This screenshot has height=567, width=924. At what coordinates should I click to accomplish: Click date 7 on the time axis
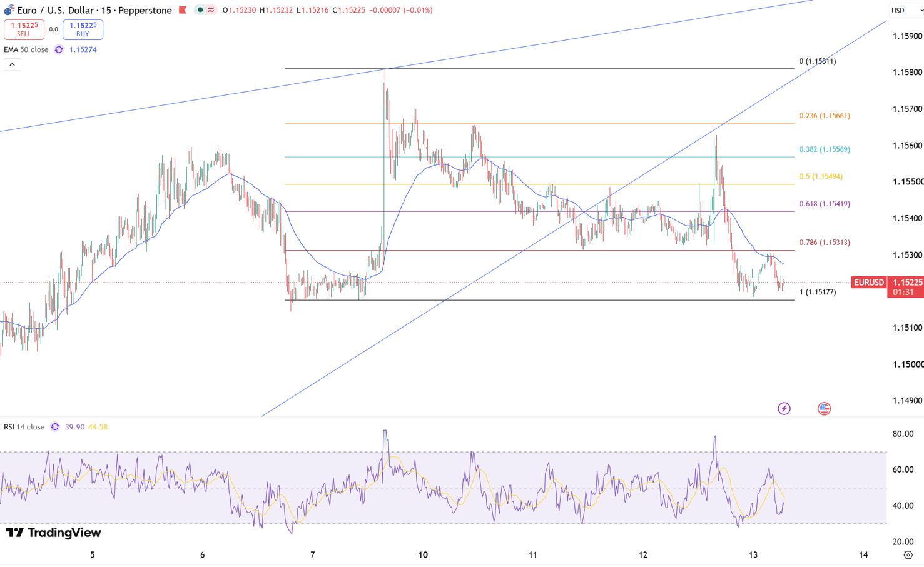point(313,555)
